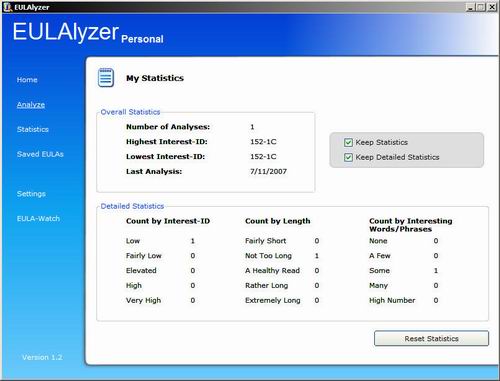Click the Last Analysis label
Screen dimensions: 500x381
pyautogui.click(x=154, y=171)
